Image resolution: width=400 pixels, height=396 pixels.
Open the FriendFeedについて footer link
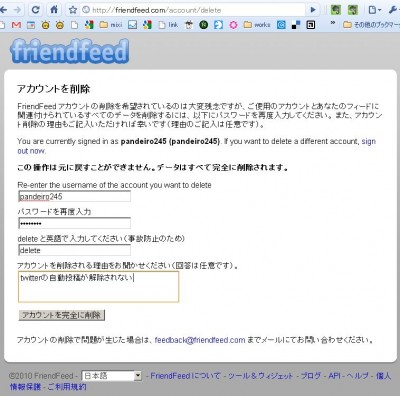pyautogui.click(x=185, y=376)
